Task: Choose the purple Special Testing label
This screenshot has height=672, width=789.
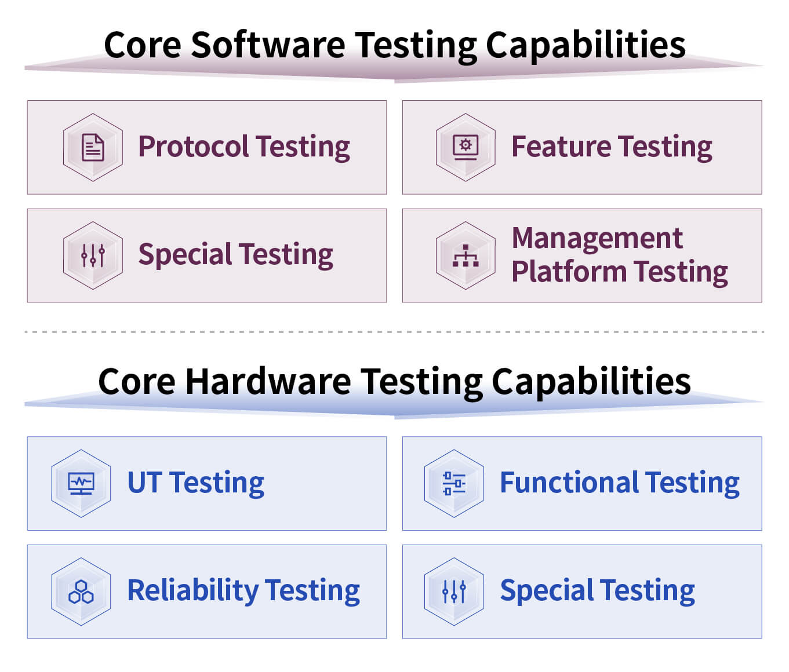Action: pyautogui.click(x=236, y=255)
